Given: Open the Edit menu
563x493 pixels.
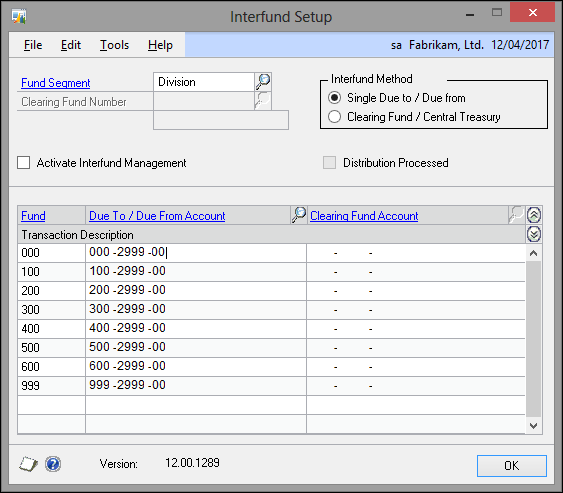Looking at the screenshot, I should click(71, 45).
